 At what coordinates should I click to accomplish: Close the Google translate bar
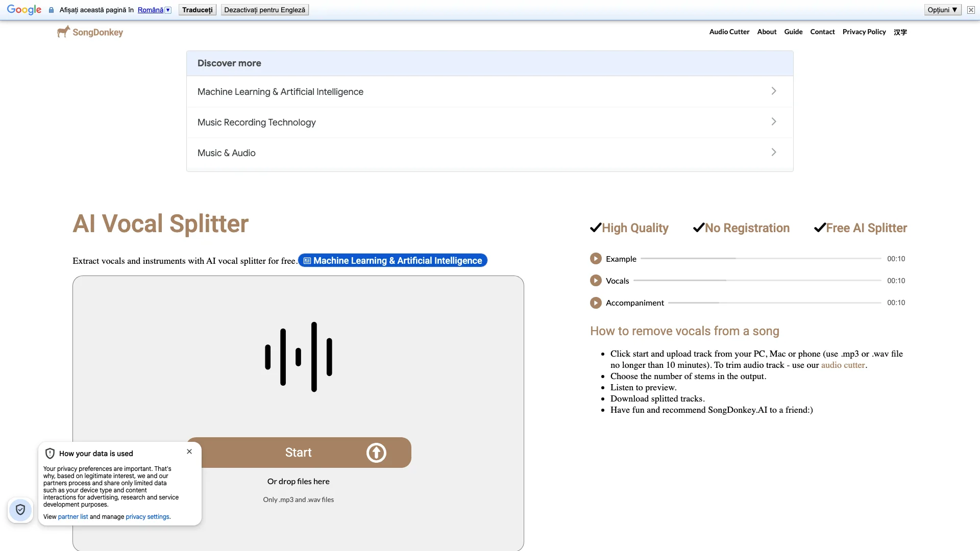tap(971, 10)
